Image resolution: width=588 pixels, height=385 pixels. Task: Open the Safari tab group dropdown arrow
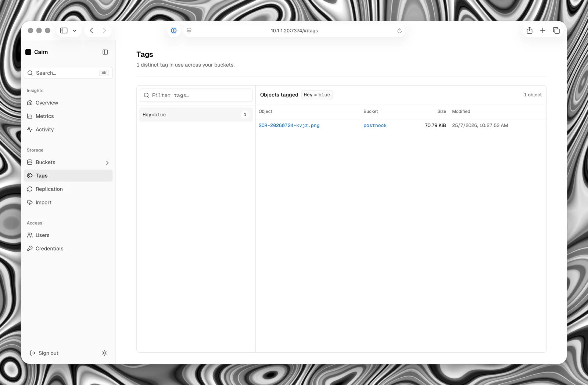(75, 31)
